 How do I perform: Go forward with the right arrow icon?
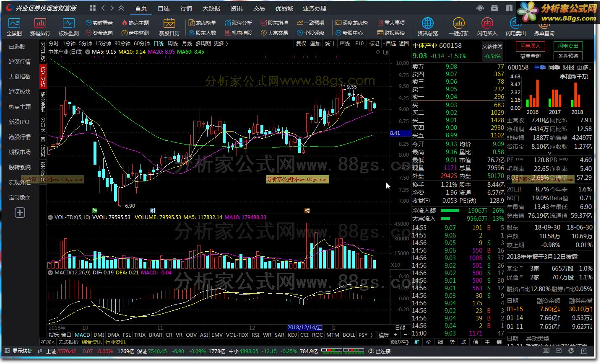coord(112,8)
